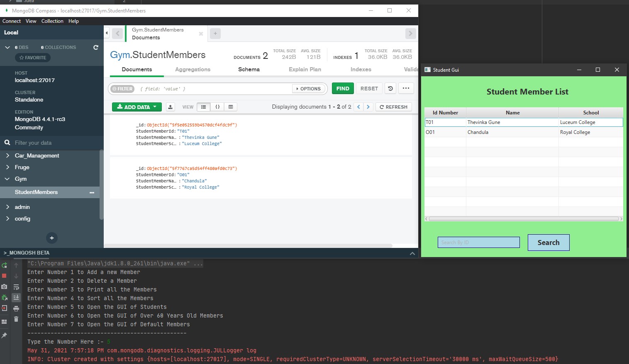This screenshot has width=629, height=364.
Task: Collapse the Gym database
Action: point(7,179)
